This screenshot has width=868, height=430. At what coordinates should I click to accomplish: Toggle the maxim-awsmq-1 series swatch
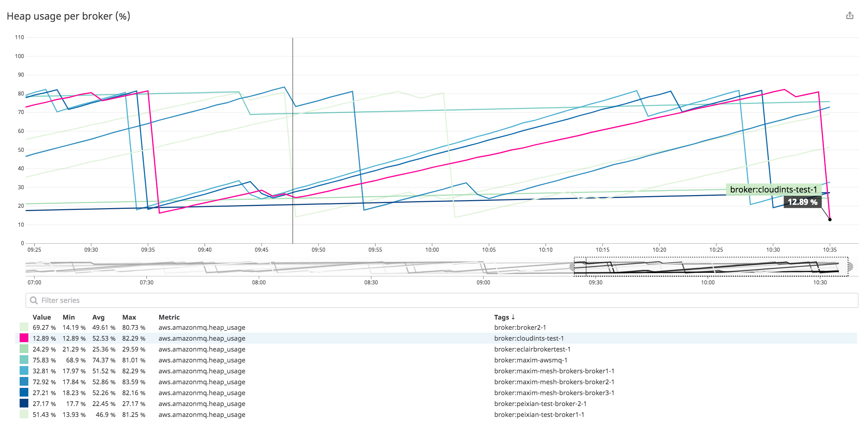[x=23, y=360]
